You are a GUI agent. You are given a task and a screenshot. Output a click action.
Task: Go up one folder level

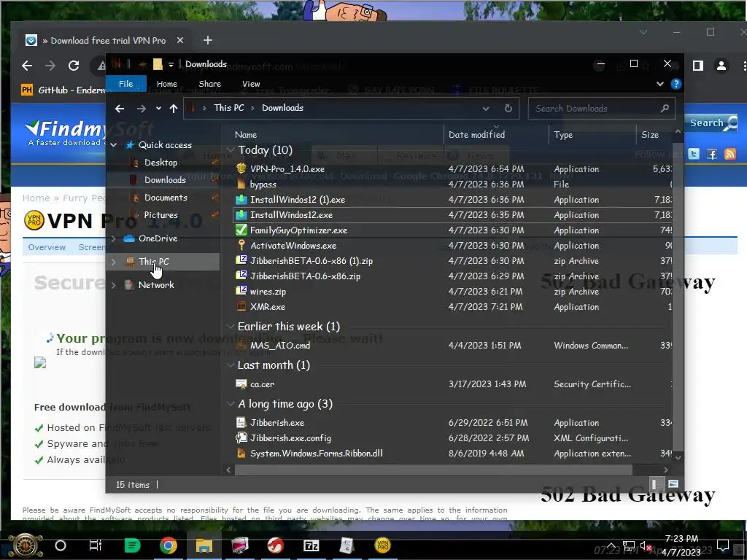pos(174,109)
